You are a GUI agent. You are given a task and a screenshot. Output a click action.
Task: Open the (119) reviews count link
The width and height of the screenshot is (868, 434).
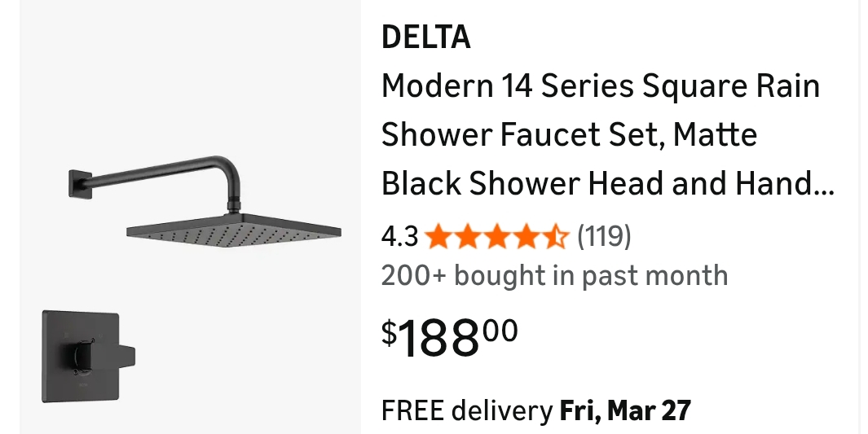pyautogui.click(x=604, y=237)
